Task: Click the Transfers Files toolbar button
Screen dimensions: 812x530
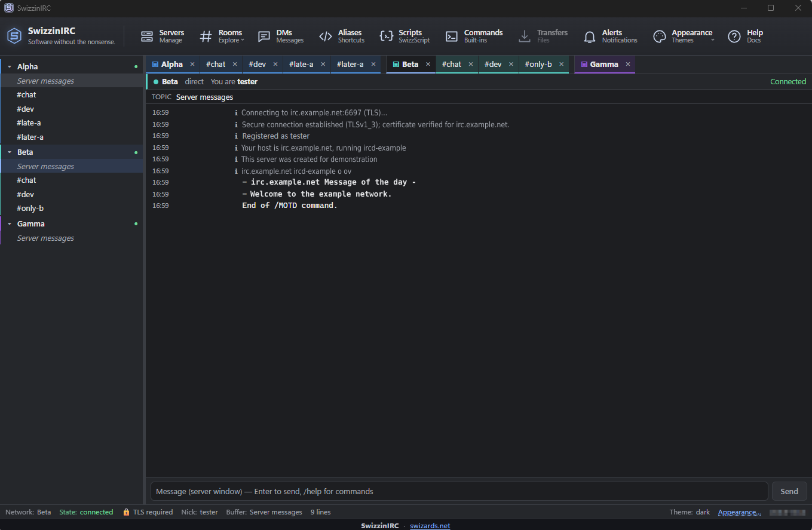Action: pos(543,36)
